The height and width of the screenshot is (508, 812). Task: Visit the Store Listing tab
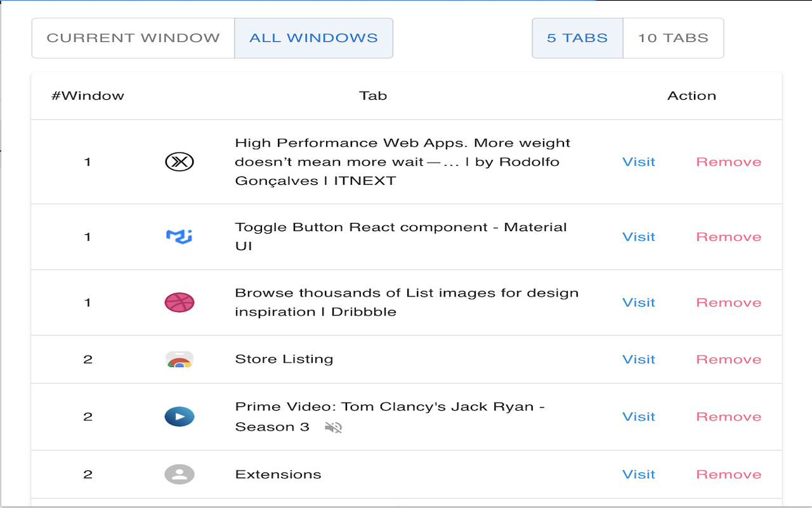tap(638, 359)
